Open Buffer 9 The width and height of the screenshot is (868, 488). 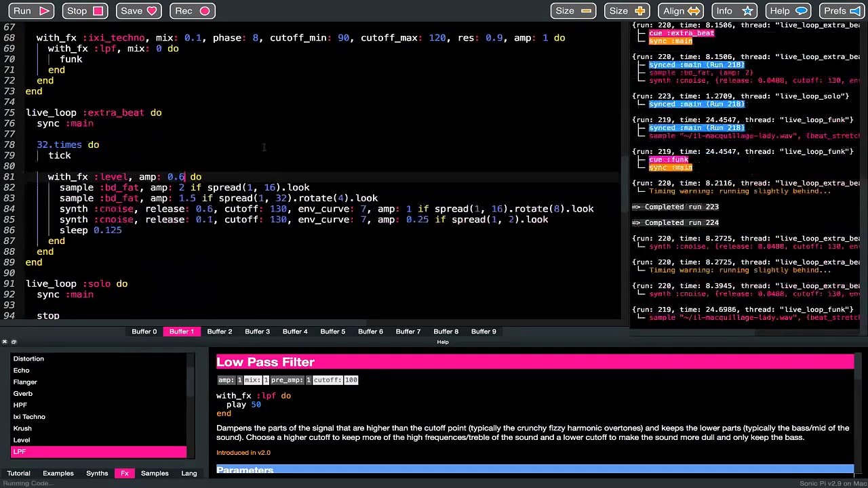click(x=484, y=331)
